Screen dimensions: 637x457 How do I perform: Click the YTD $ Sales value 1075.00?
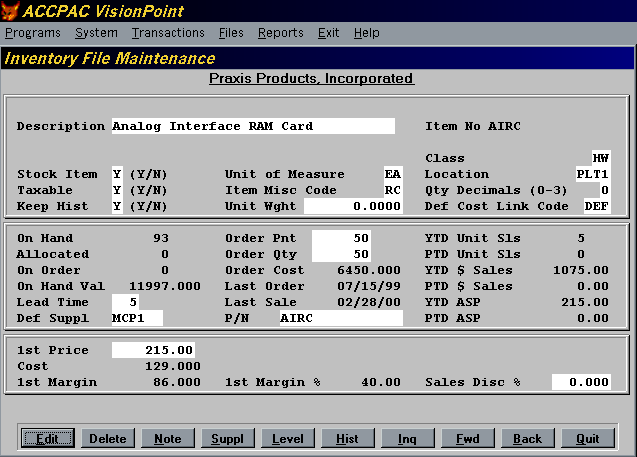[581, 270]
